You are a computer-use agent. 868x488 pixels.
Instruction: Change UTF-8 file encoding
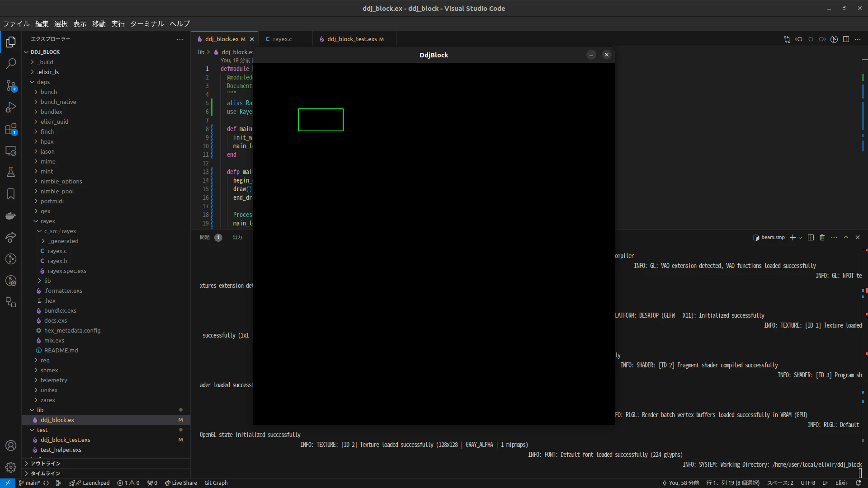click(x=808, y=483)
